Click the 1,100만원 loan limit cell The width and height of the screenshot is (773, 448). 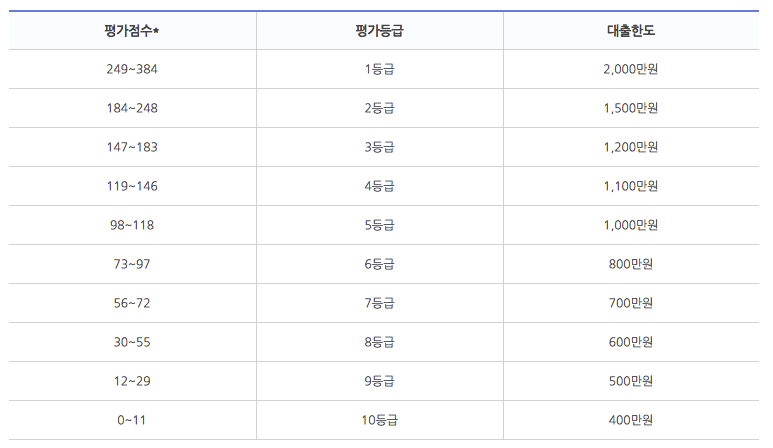pyautogui.click(x=630, y=186)
